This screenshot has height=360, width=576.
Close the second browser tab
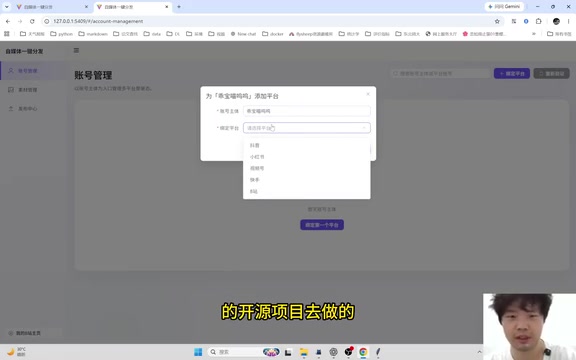click(167, 7)
